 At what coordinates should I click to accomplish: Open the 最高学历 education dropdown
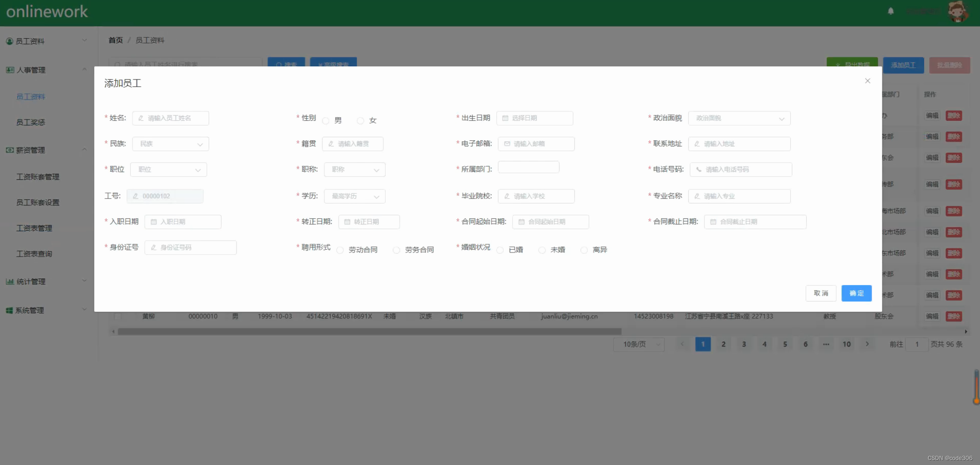(354, 196)
